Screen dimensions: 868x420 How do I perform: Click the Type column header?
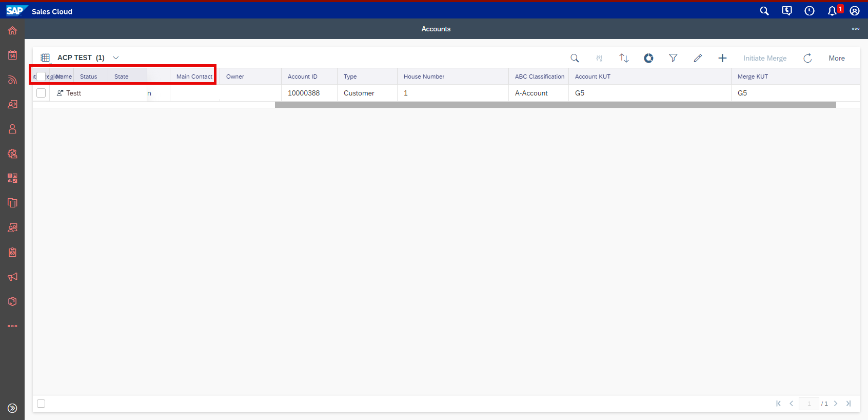pos(350,77)
